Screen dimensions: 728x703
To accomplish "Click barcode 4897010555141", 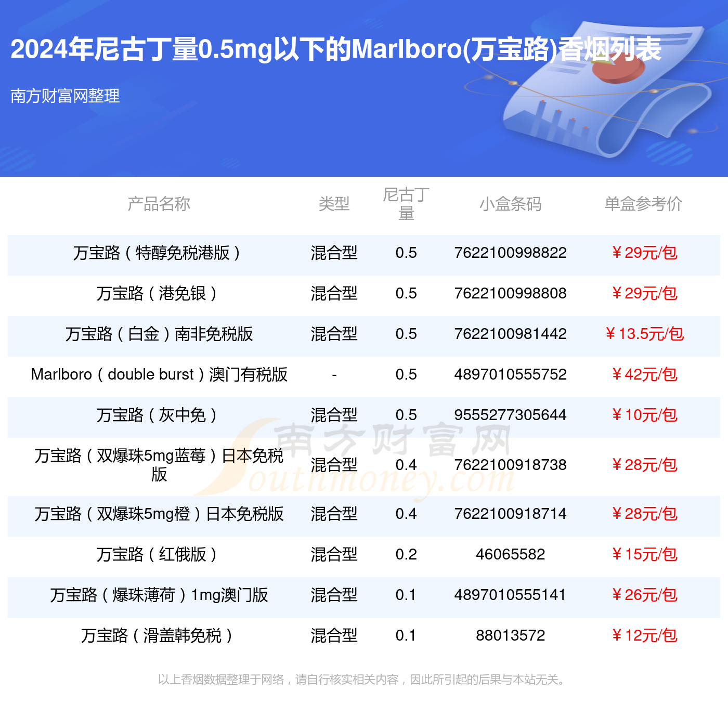I will click(x=510, y=595).
